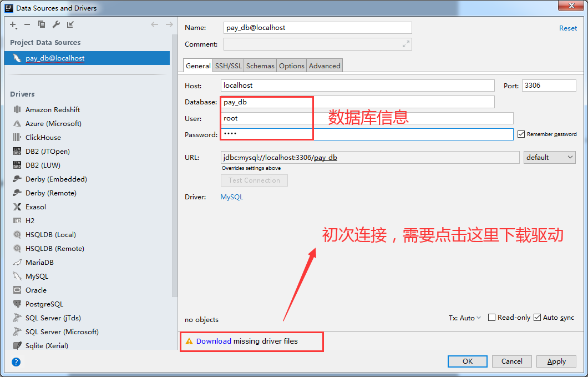The image size is (588, 377).
Task: Select ClickHouse driver icon
Action: point(17,137)
